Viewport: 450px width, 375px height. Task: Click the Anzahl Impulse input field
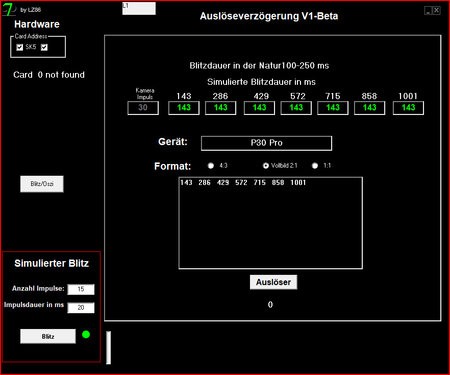pos(81,289)
